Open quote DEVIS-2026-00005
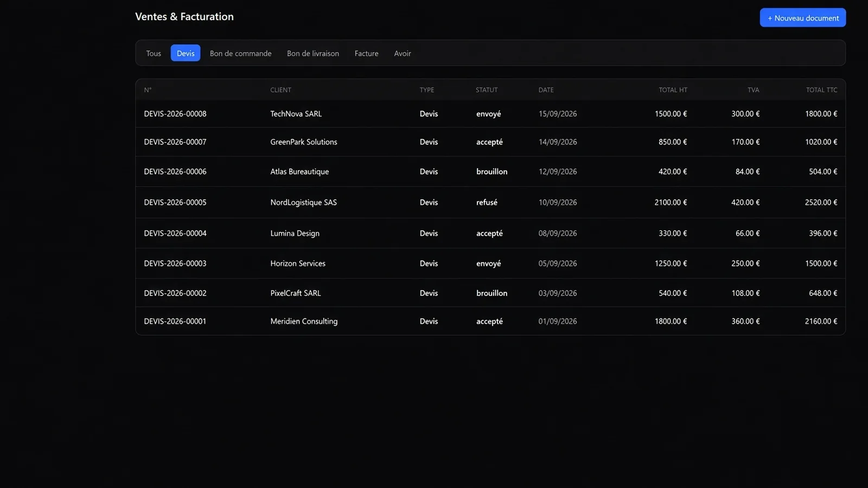Screen dimensions: 868x488 click(x=175, y=202)
